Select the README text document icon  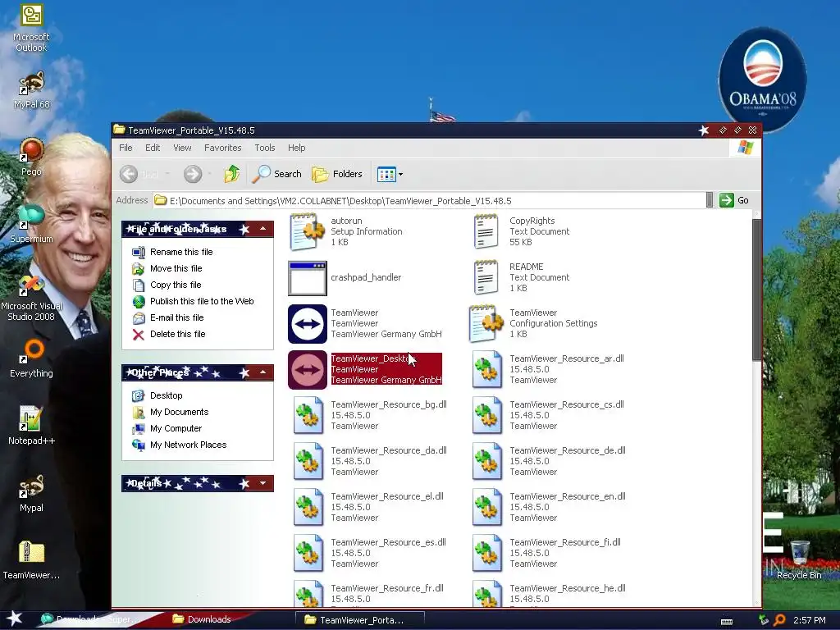click(x=486, y=277)
